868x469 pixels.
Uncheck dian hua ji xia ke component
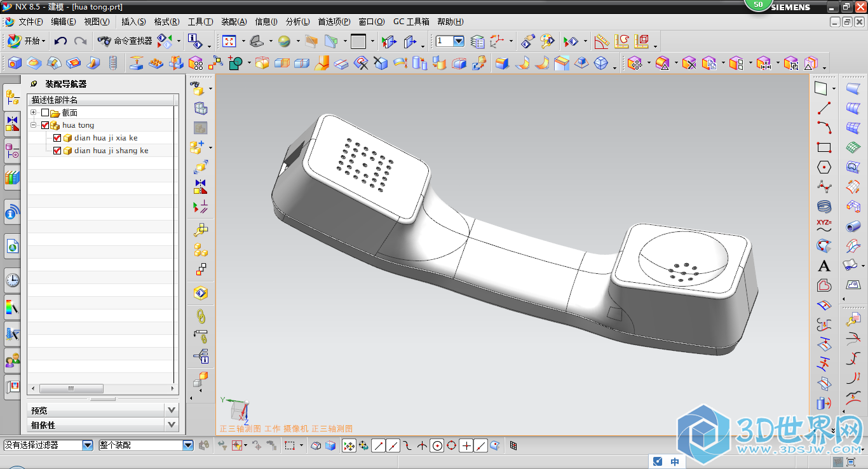[57, 138]
